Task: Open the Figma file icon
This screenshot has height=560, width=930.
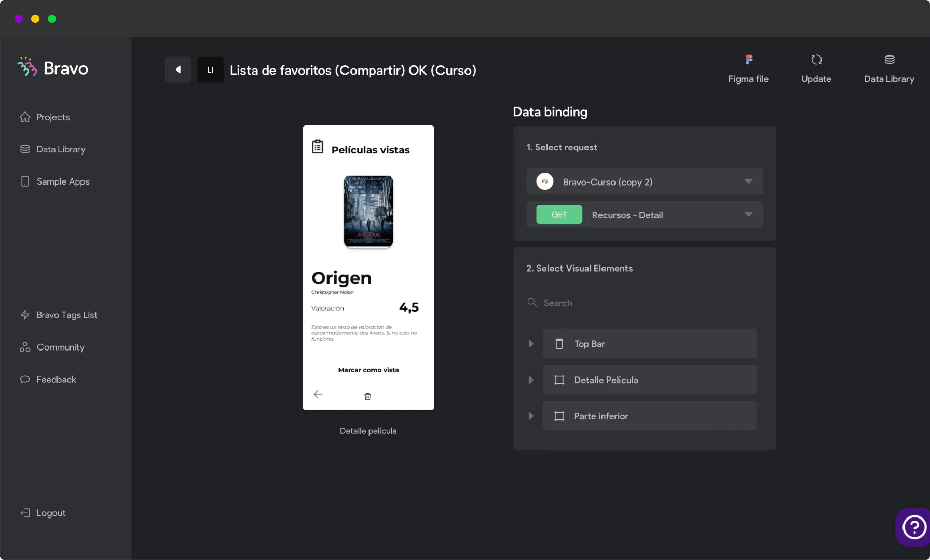Action: [x=748, y=60]
